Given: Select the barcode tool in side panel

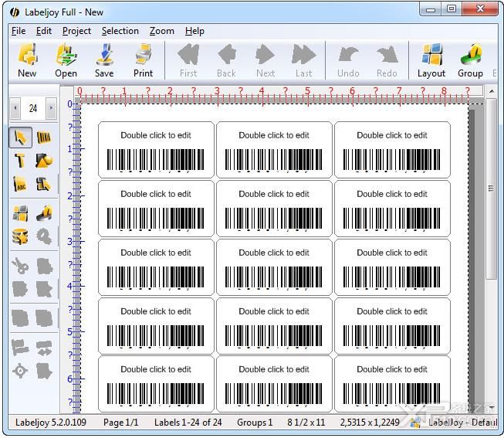Looking at the screenshot, I should tap(44, 138).
